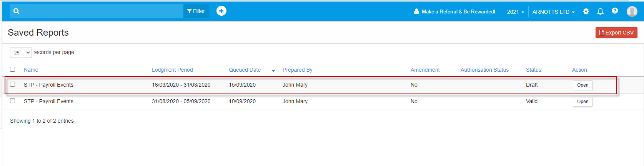This screenshot has width=644, height=166.
Task: Click Make a Referral & Be Rewarded link
Action: click(454, 12)
